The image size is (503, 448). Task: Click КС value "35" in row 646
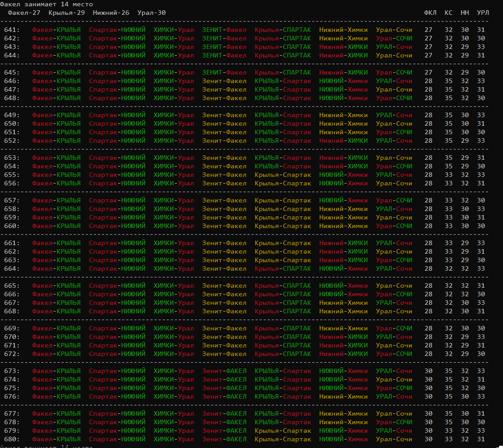point(449,81)
